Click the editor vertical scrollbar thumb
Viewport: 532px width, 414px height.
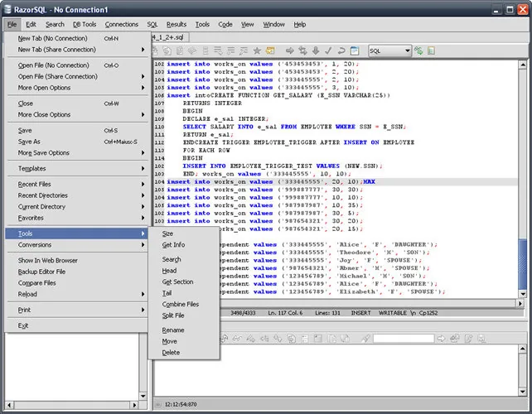tap(523, 263)
